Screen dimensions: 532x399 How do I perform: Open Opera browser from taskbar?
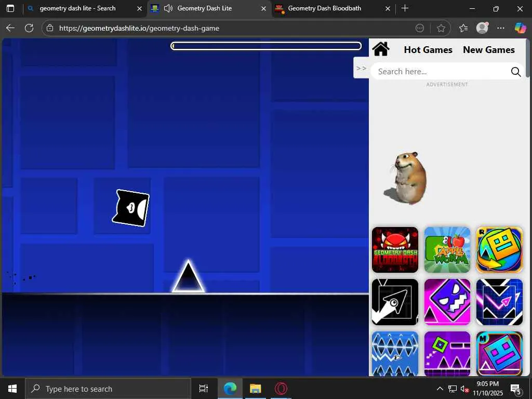pyautogui.click(x=281, y=389)
